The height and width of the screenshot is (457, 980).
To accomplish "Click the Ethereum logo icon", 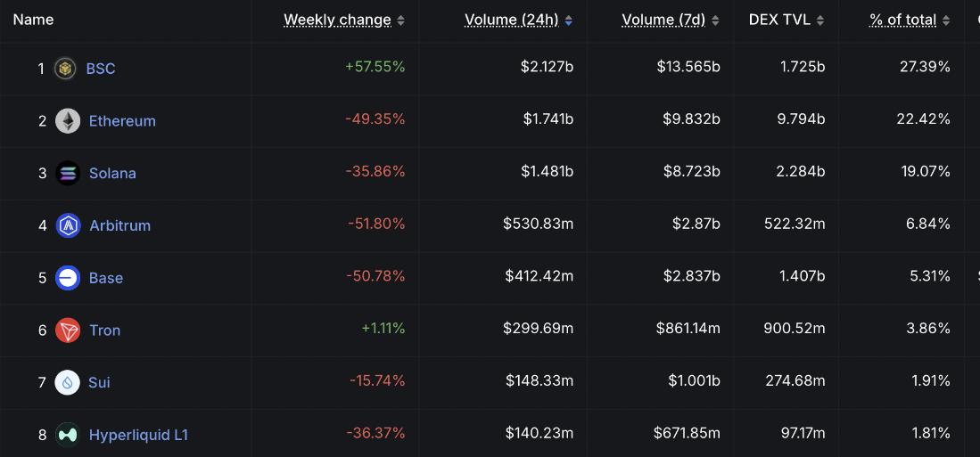I will pyautogui.click(x=68, y=121).
